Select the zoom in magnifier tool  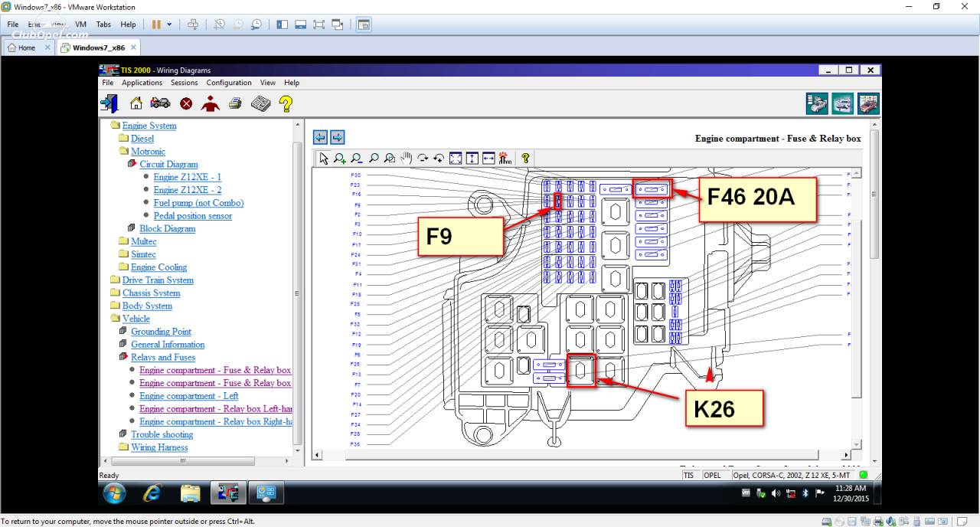340,159
